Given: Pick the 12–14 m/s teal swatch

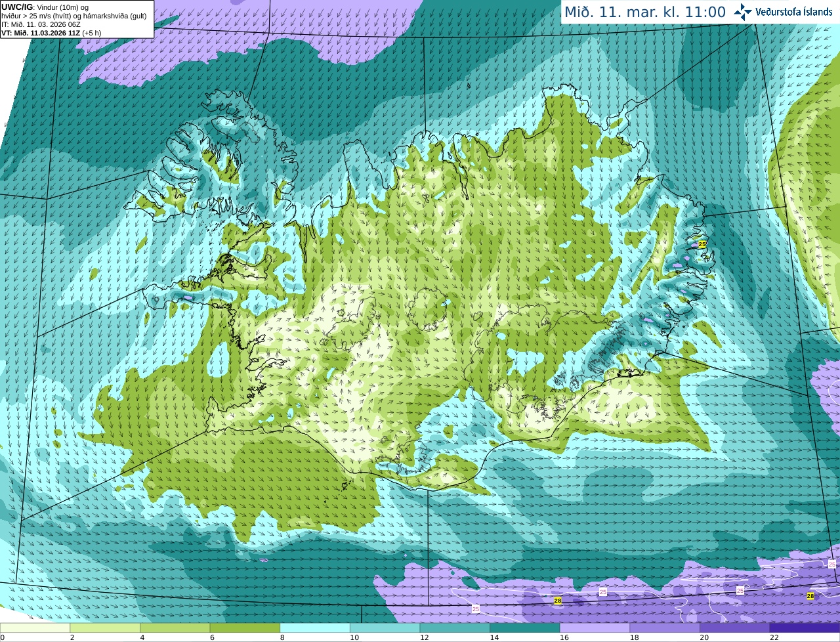Looking at the screenshot, I should click(455, 628).
